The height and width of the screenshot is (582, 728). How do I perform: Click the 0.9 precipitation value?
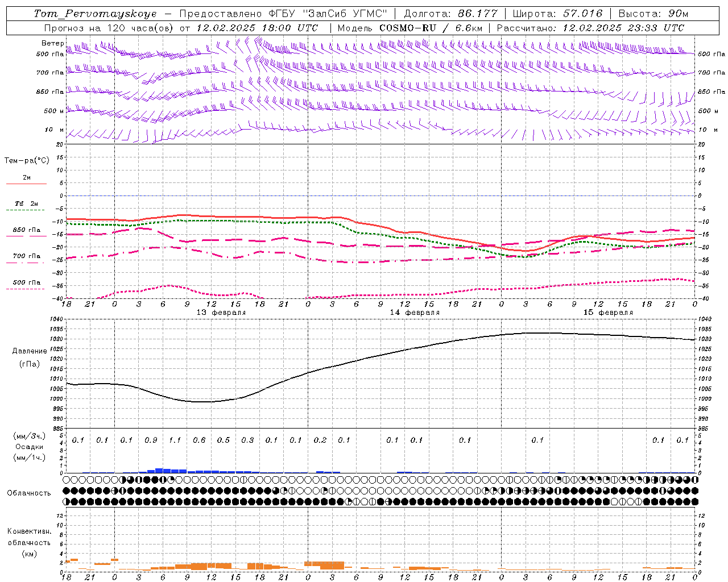[x=151, y=440]
